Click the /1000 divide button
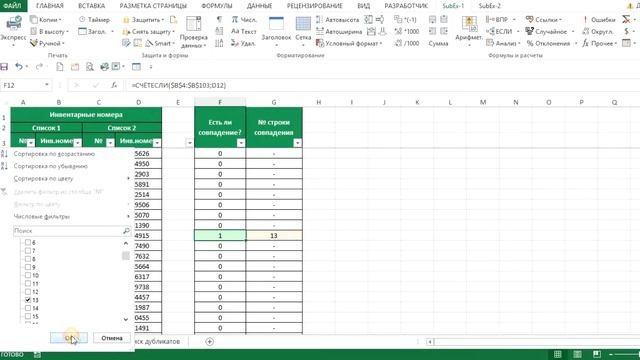The image size is (640, 360). (x=407, y=43)
